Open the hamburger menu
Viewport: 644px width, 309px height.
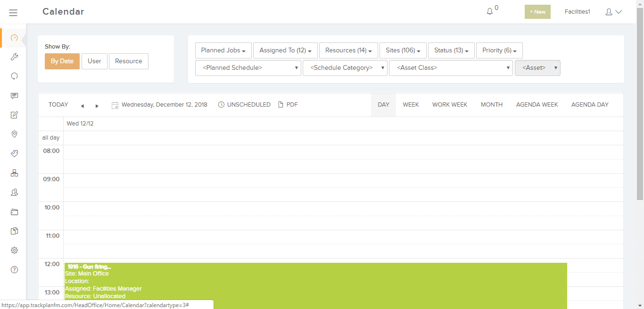pyautogui.click(x=13, y=13)
